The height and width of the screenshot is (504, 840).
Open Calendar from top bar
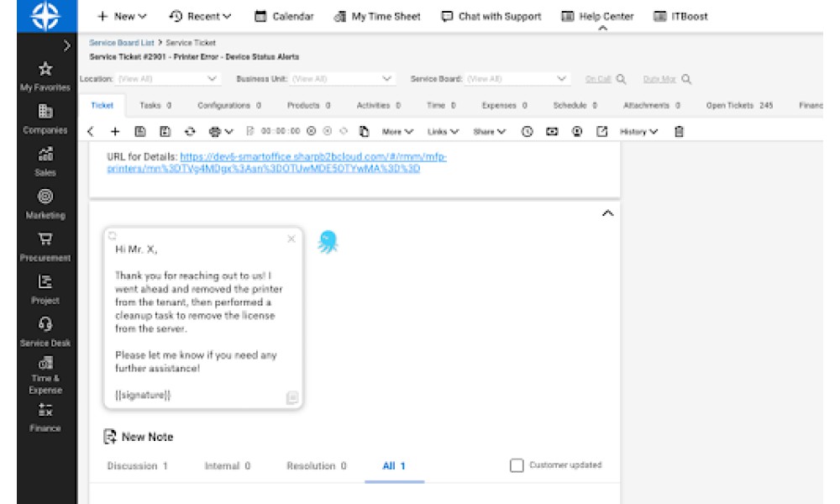point(284,17)
